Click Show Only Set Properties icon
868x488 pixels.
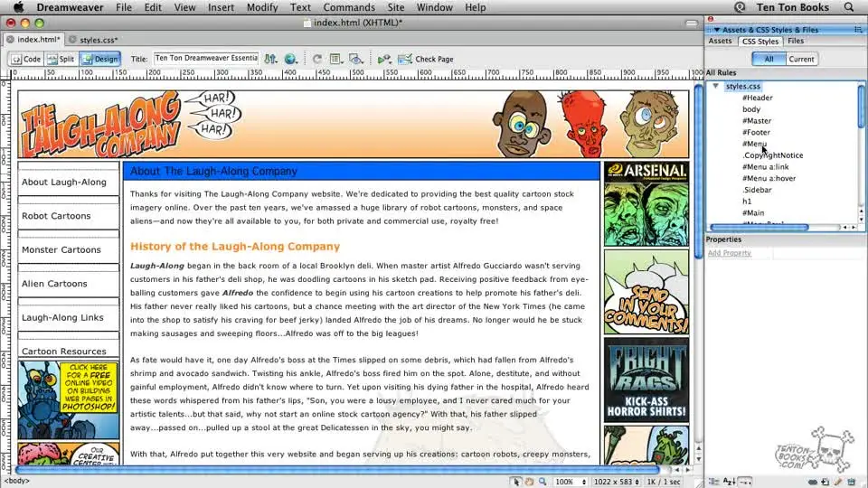click(x=745, y=482)
